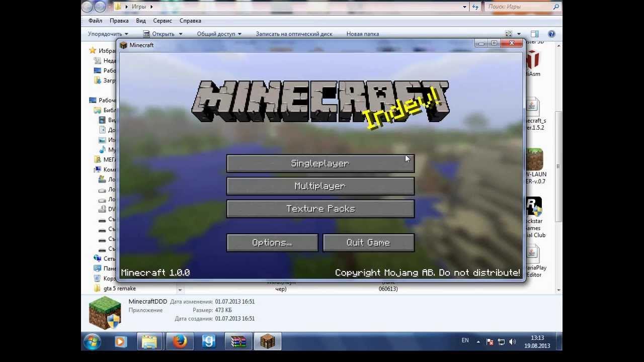Open the volume speaker tray icon
The image size is (644, 362).
point(512,342)
